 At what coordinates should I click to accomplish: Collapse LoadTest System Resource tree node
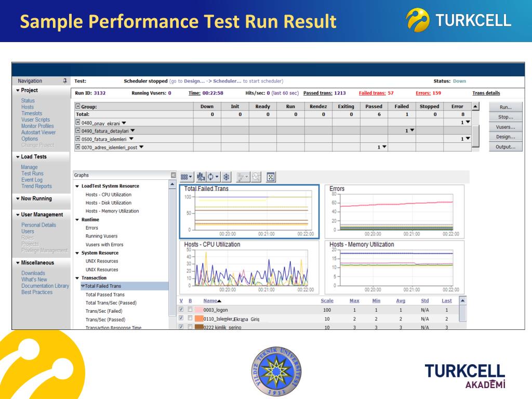[x=77, y=187]
